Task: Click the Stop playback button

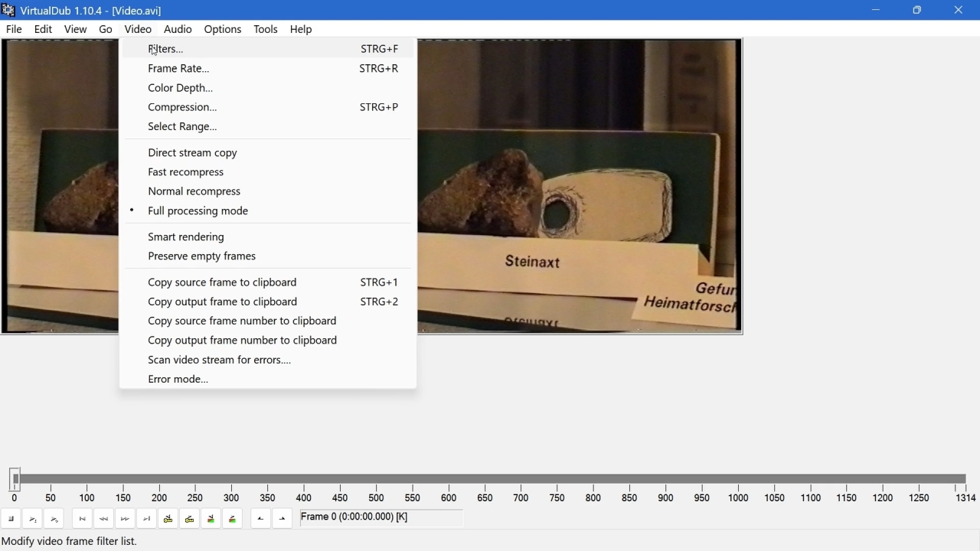Action: tap(11, 519)
